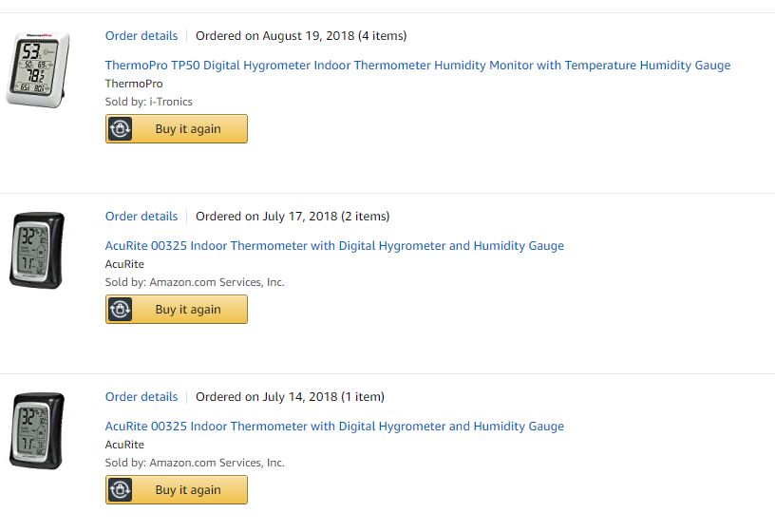Click the AcuRite brand name in the July 17 order
Screen dimensions: 775x532
[x=124, y=264]
